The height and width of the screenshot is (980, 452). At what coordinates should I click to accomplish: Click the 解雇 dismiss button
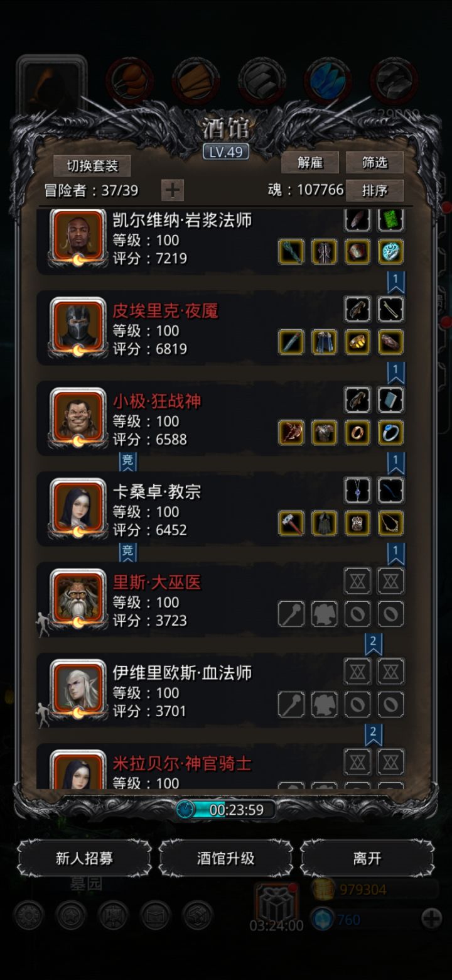[310, 163]
